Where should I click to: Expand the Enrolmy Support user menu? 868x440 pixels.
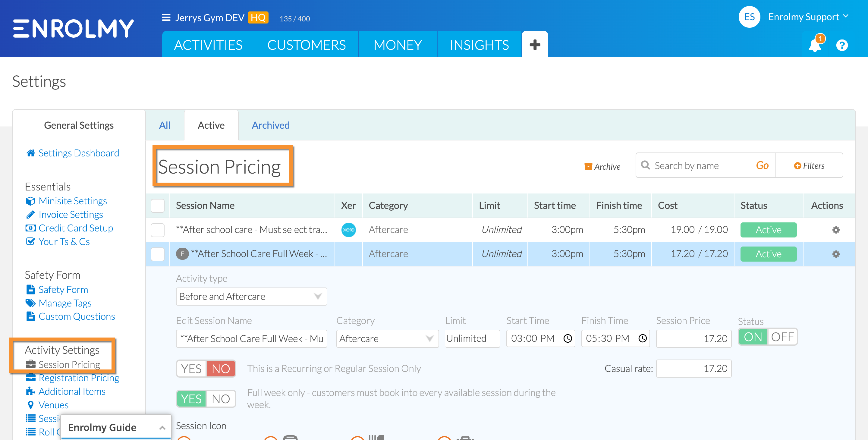pos(808,17)
